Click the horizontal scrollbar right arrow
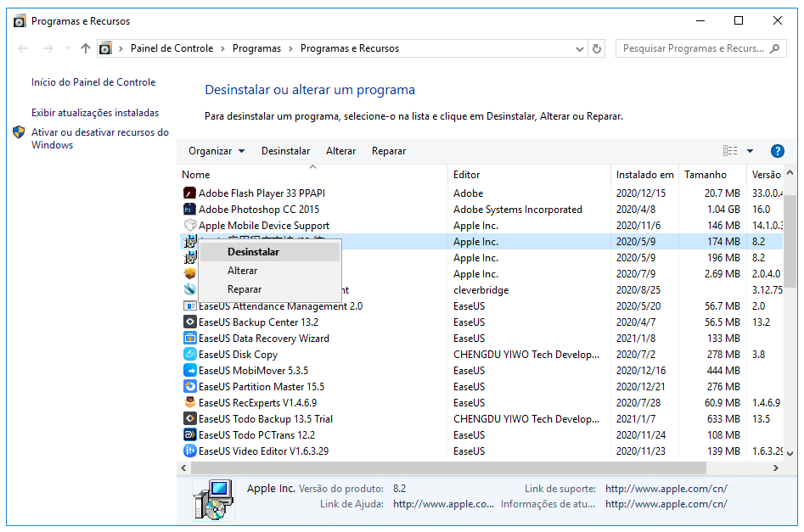The image size is (804, 532). click(x=776, y=468)
